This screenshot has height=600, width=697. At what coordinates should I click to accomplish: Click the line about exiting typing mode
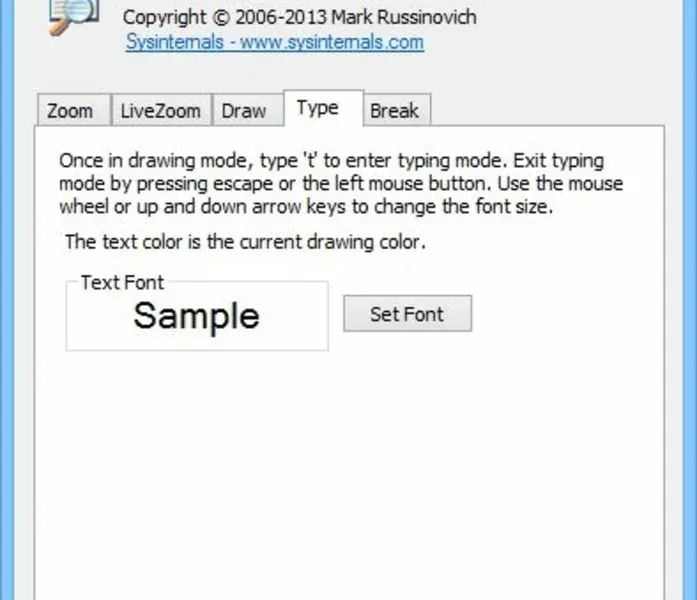pyautogui.click(x=340, y=184)
